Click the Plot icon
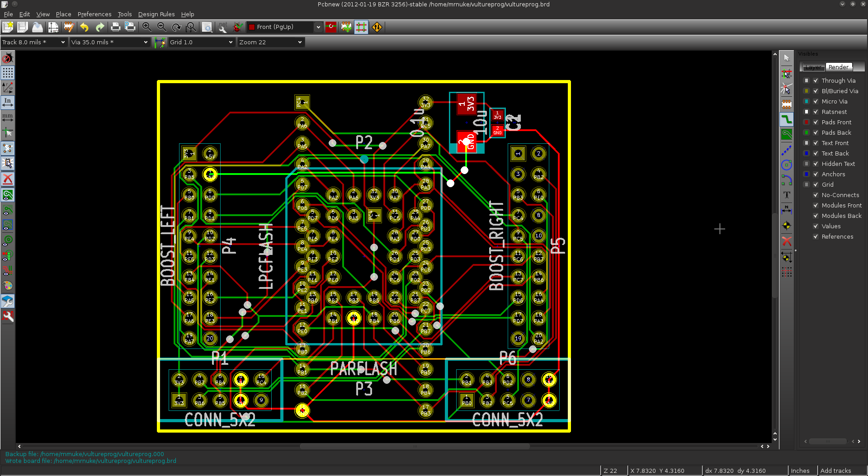Screen dimensions: 868x476 pos(130,27)
